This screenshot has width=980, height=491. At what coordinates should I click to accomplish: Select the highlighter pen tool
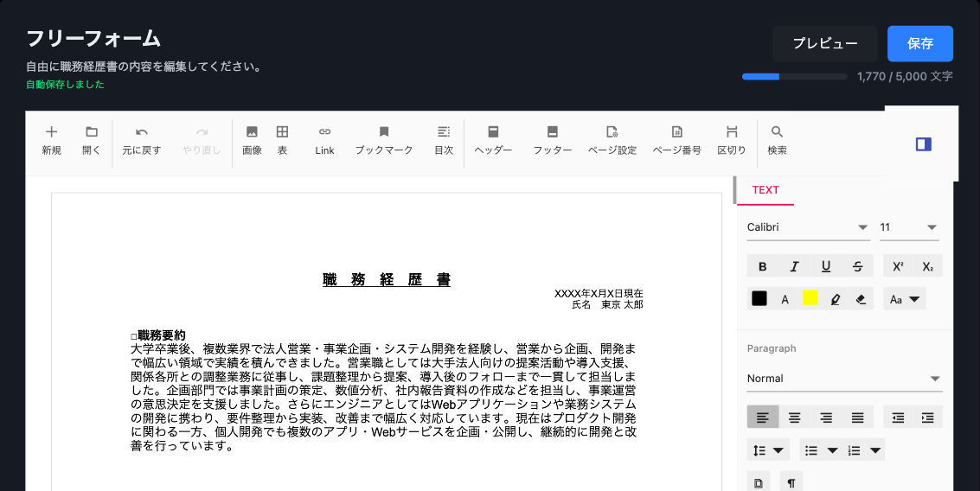[x=835, y=299]
